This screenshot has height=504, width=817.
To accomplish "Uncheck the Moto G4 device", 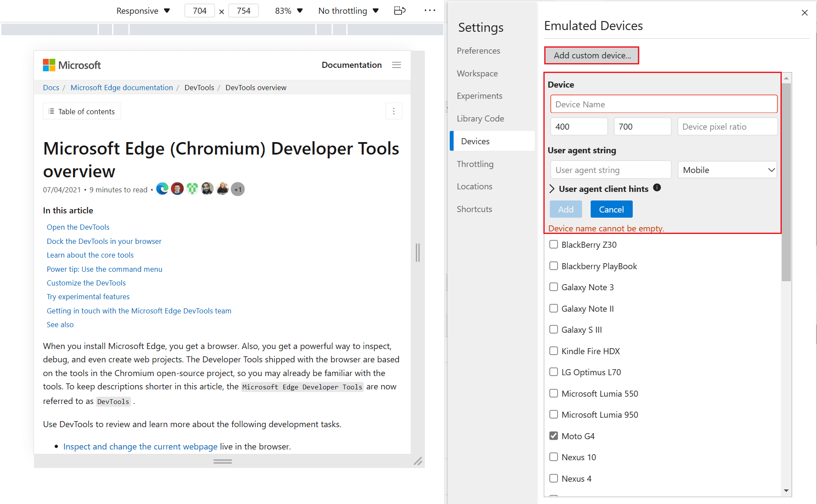I will [554, 436].
